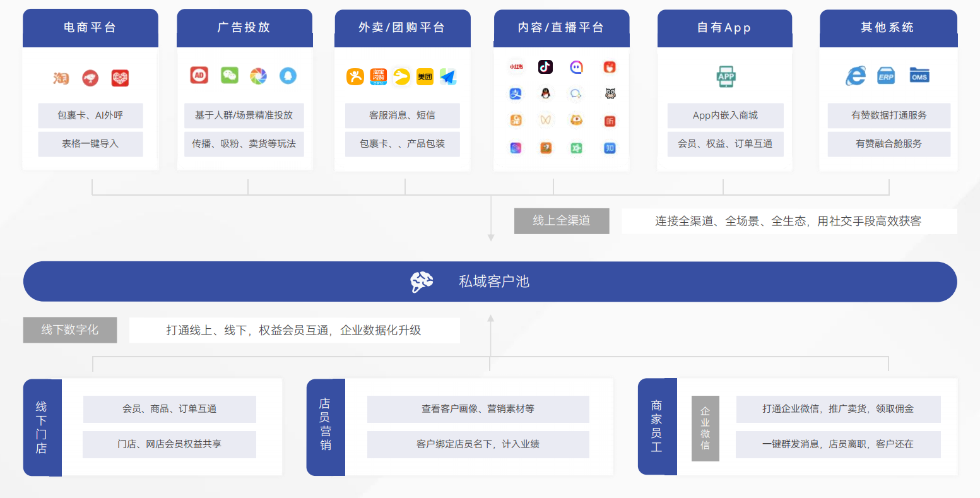Click the OMS folder icon
980x498 pixels.
click(x=919, y=76)
